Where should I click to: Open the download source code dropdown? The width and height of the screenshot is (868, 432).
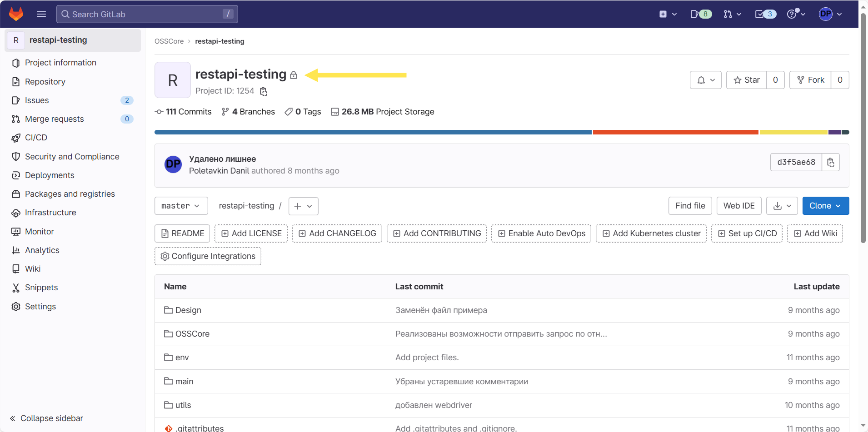[x=782, y=206]
